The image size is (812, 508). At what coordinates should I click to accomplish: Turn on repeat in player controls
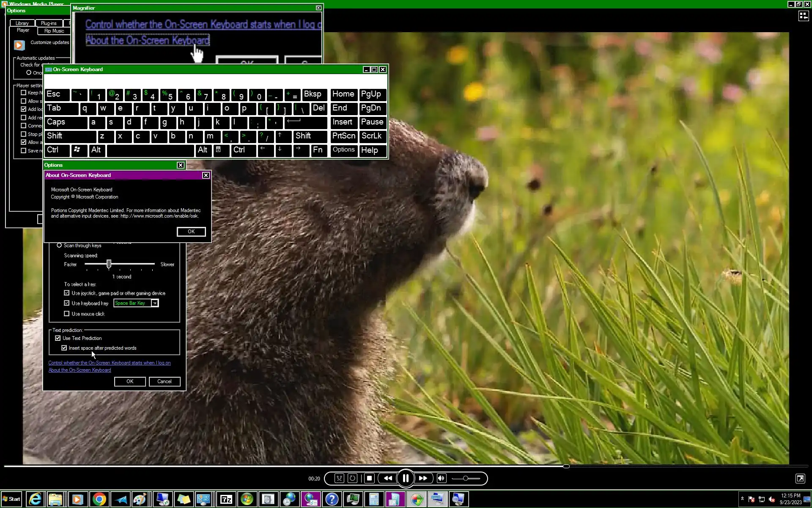[352, 478]
